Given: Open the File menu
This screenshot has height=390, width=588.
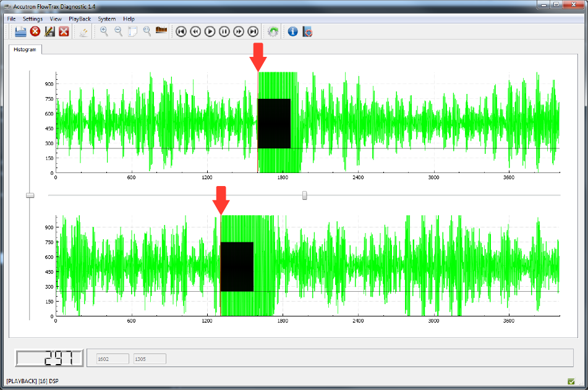Looking at the screenshot, I should 11,19.
